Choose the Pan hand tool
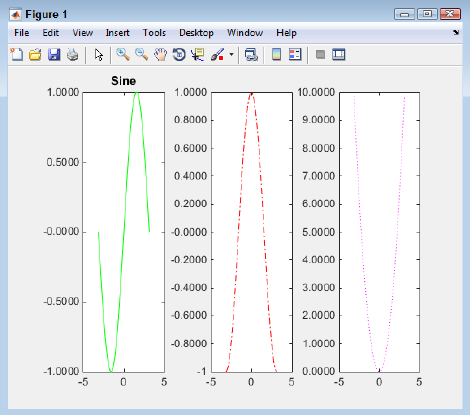 click(160, 55)
